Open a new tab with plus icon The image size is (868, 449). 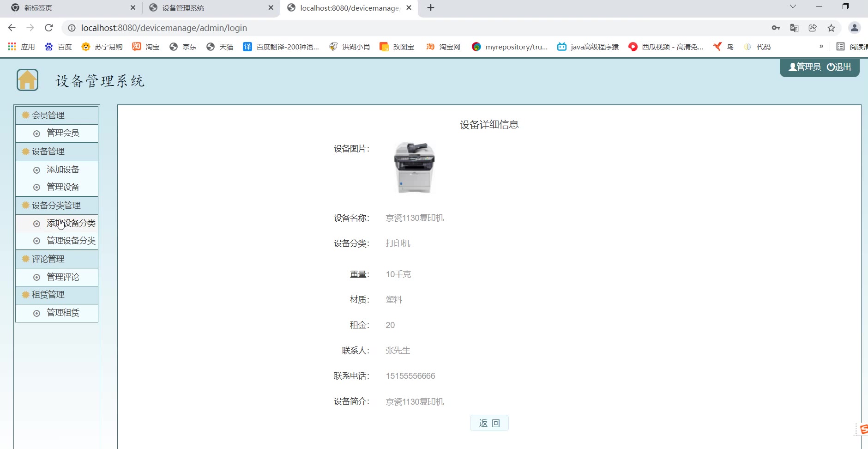(430, 8)
